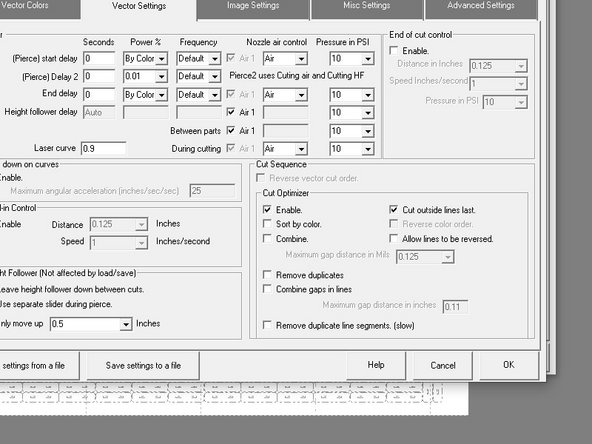Toggle Air 1 checkbox for Between parts
The width and height of the screenshot is (592, 444).
[231, 130]
